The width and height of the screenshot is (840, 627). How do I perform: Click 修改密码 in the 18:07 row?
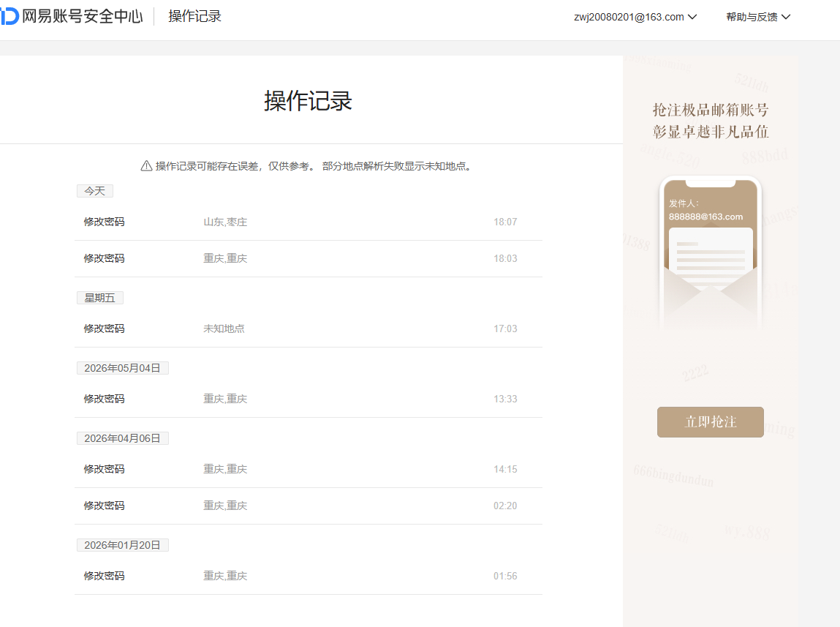point(104,222)
